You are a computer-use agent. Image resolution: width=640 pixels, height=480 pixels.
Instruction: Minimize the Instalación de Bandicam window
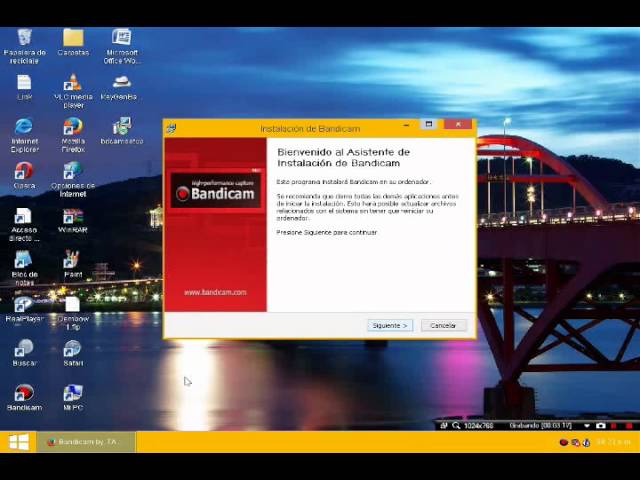click(407, 125)
